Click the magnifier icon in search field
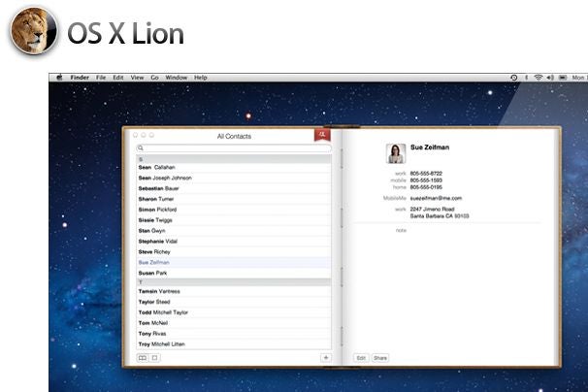The height and width of the screenshot is (392, 588). pos(141,148)
